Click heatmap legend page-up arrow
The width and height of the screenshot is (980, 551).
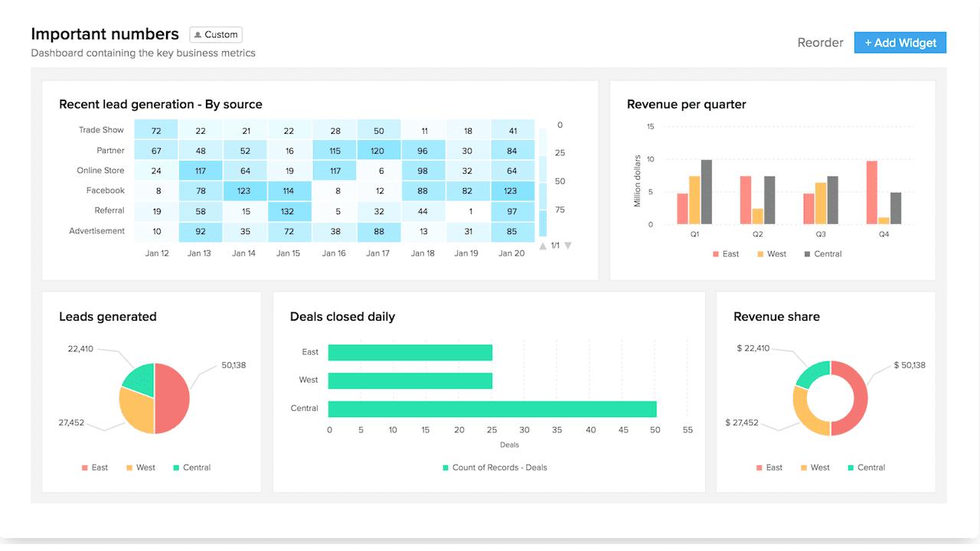coord(543,246)
